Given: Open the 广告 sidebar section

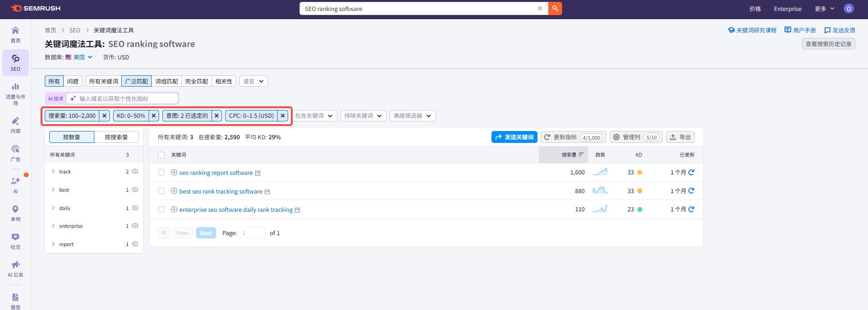Looking at the screenshot, I should (15, 153).
